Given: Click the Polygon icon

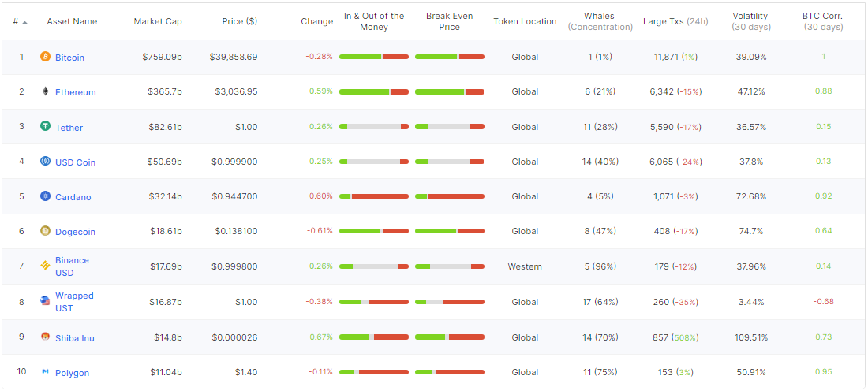Looking at the screenshot, I should (x=46, y=371).
